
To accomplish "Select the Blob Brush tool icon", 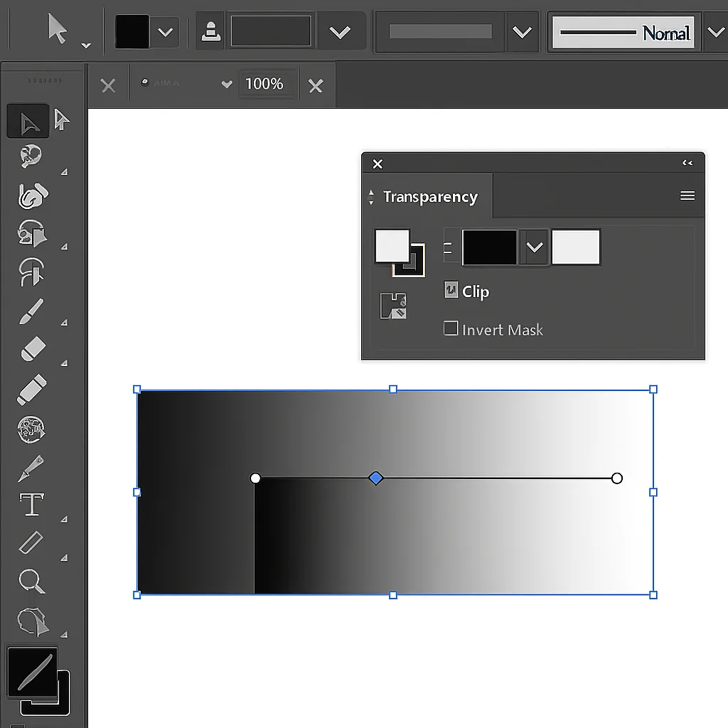I will point(33,196).
